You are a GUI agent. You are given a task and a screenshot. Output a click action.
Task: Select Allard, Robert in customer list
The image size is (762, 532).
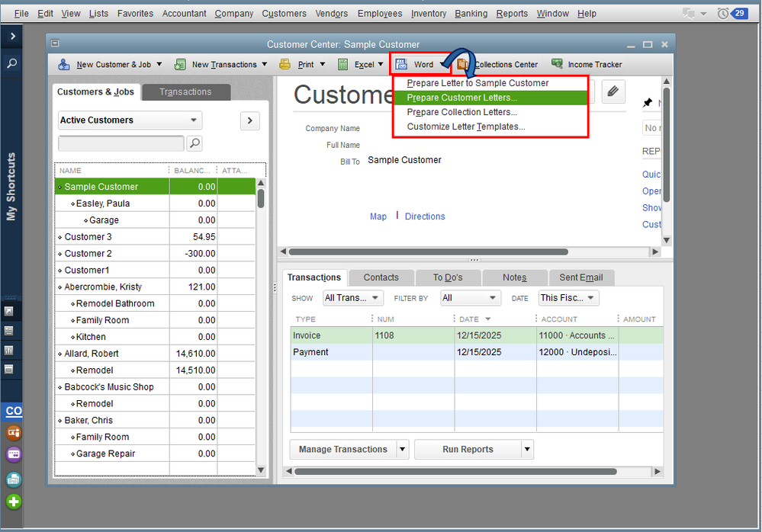tap(155, 354)
